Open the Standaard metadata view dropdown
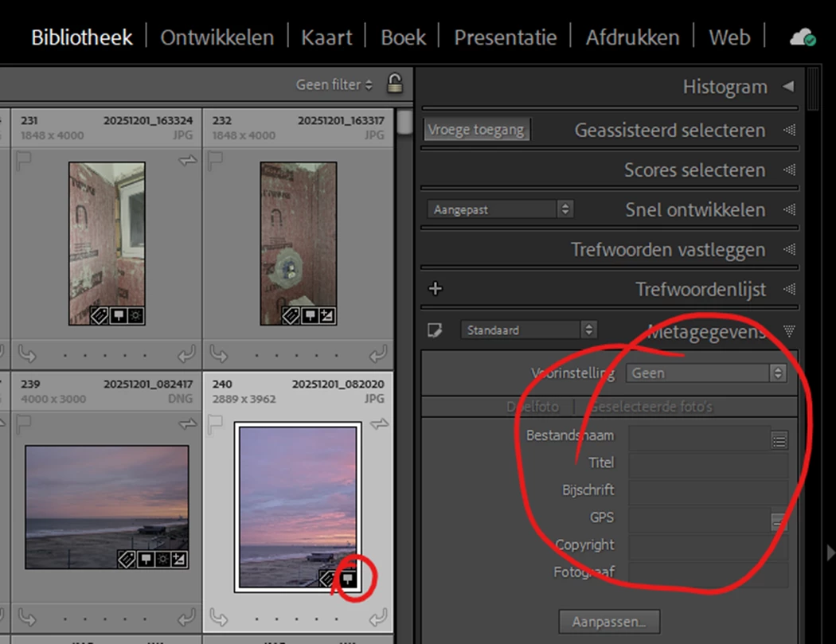Screen dimensions: 836x644 click(529, 330)
